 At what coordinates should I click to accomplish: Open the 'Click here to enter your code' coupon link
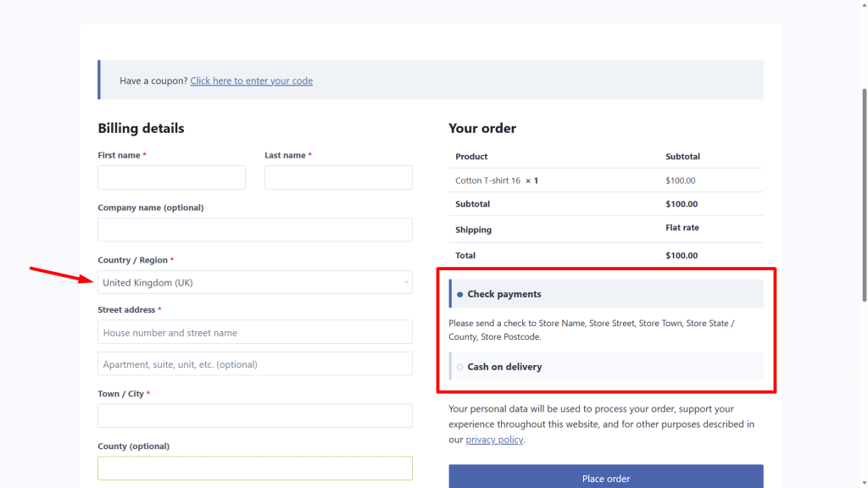pos(251,80)
